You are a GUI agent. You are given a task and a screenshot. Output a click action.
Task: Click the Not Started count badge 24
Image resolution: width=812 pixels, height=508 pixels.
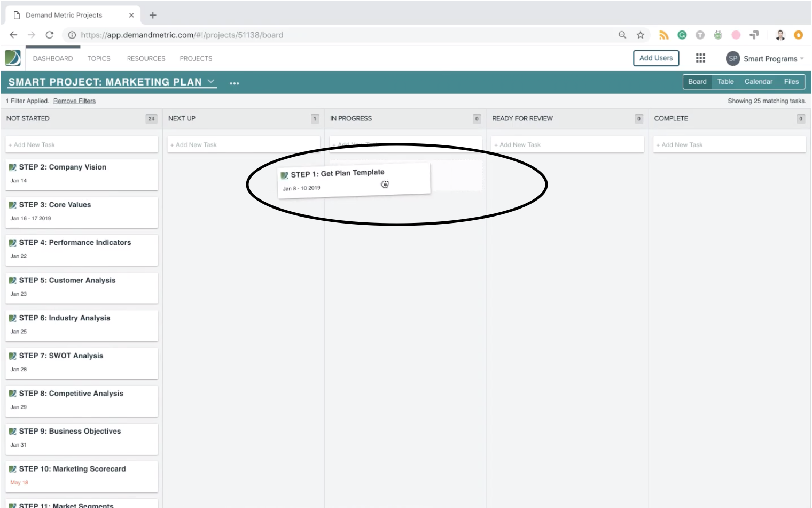click(x=151, y=119)
